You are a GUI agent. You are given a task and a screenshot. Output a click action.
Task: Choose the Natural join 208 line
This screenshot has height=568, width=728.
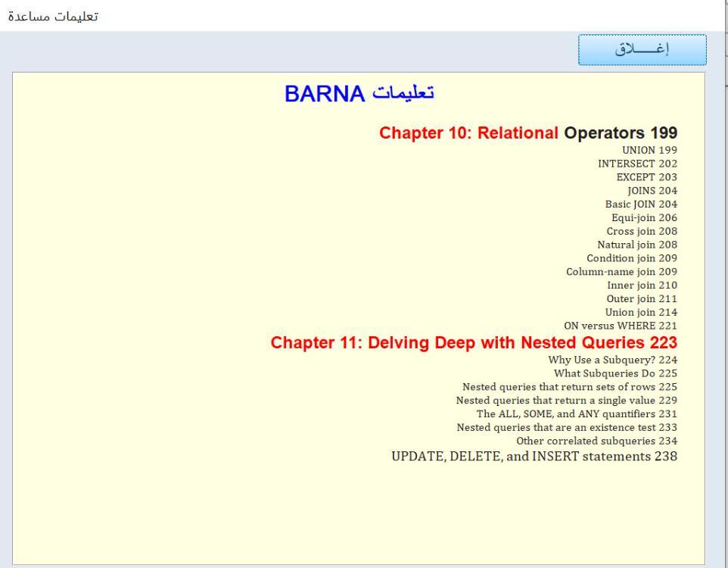tap(637, 245)
